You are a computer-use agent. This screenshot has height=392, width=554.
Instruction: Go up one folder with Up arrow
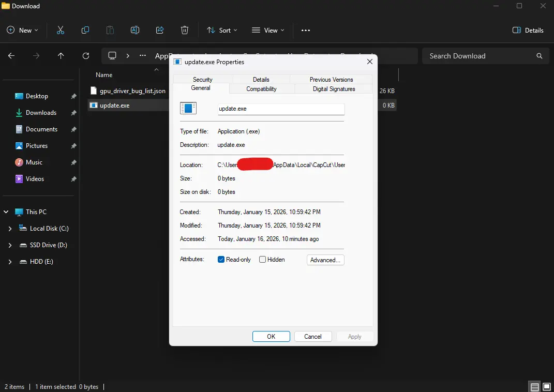tap(61, 56)
